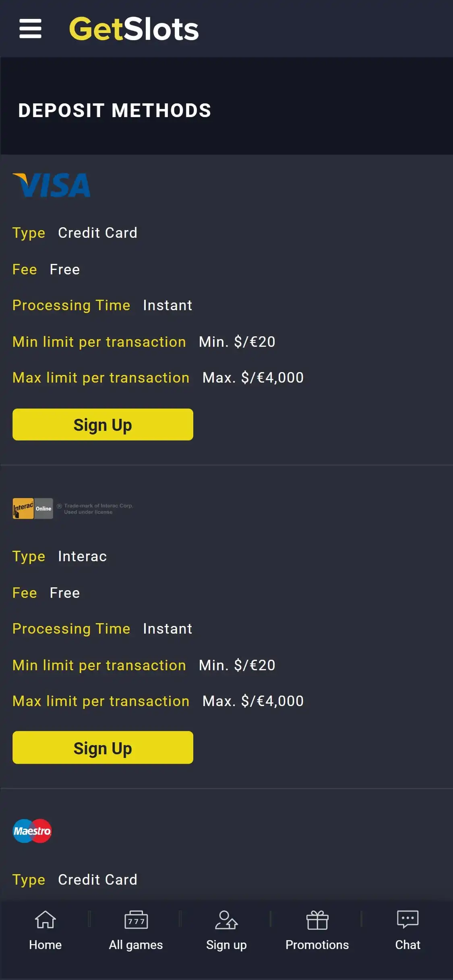
Task: Click the Deposit Methods heading
Action: pyautogui.click(x=115, y=111)
